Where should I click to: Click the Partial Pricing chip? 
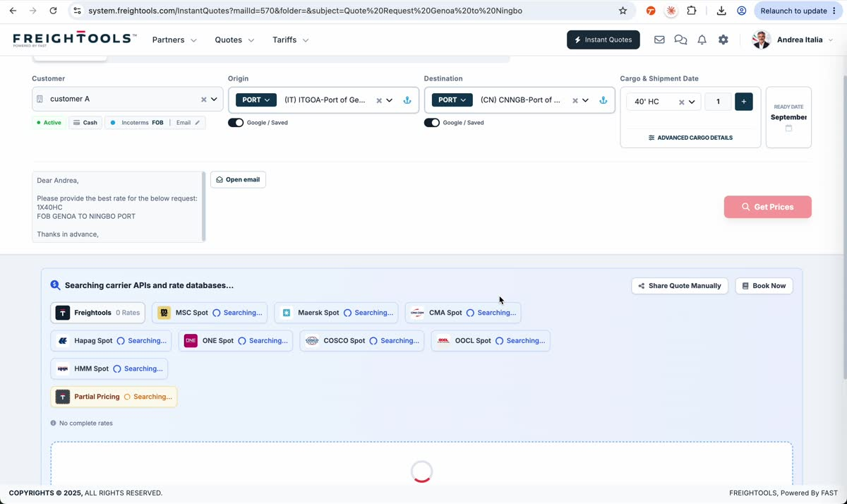click(114, 397)
